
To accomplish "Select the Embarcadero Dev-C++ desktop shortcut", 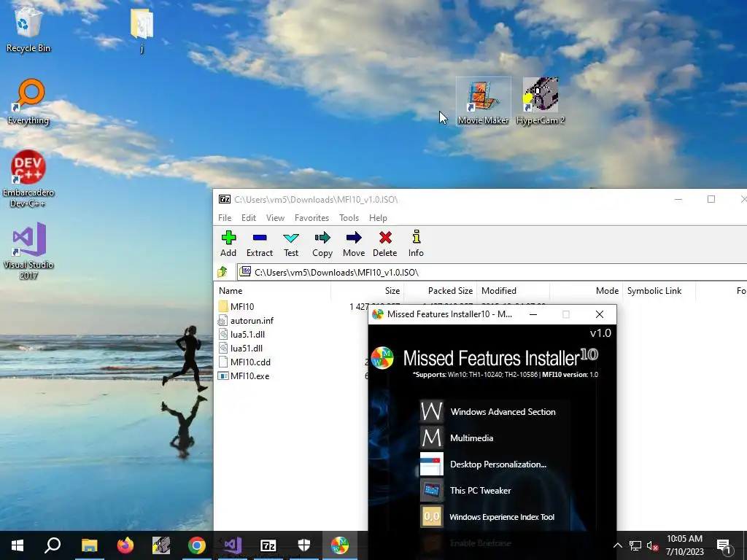I will click(x=28, y=179).
